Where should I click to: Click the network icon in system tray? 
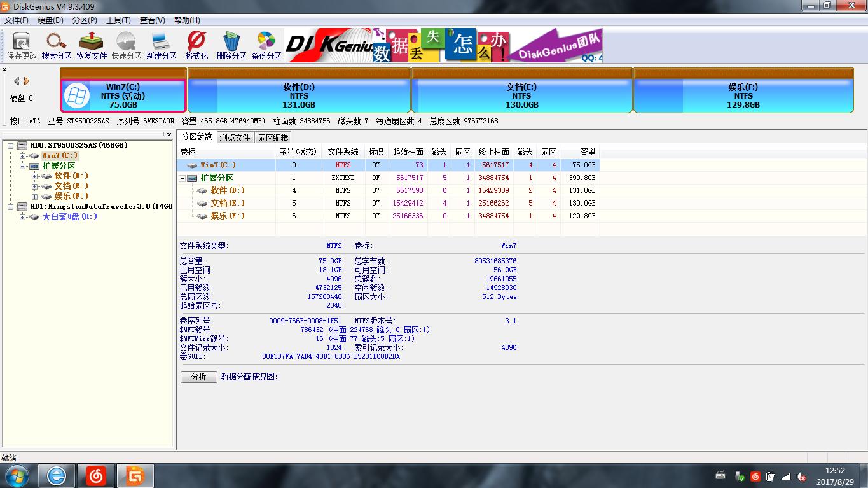pos(786,475)
